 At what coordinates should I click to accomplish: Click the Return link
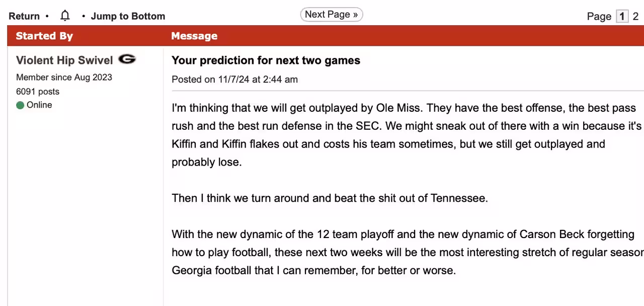(24, 16)
